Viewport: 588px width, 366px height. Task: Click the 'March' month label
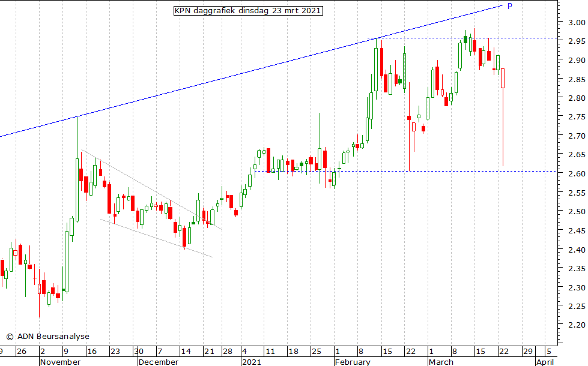[x=441, y=362]
